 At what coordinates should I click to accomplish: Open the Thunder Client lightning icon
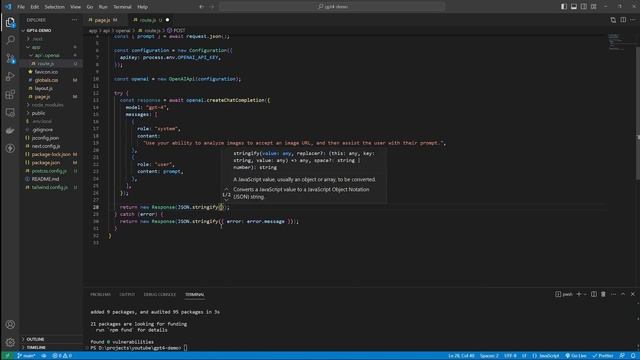pyautogui.click(x=10, y=148)
